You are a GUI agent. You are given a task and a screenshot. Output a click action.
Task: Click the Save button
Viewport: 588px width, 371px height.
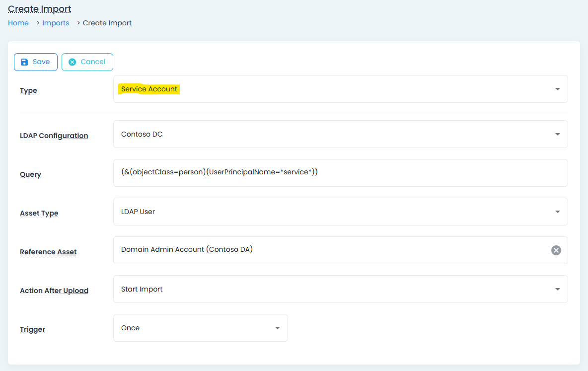pyautogui.click(x=36, y=62)
